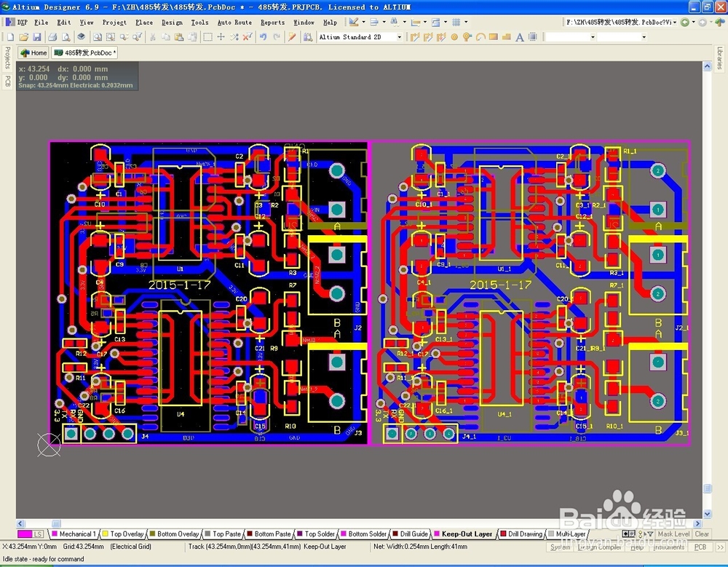
Task: Select the Place Via tool icon
Action: tap(467, 36)
